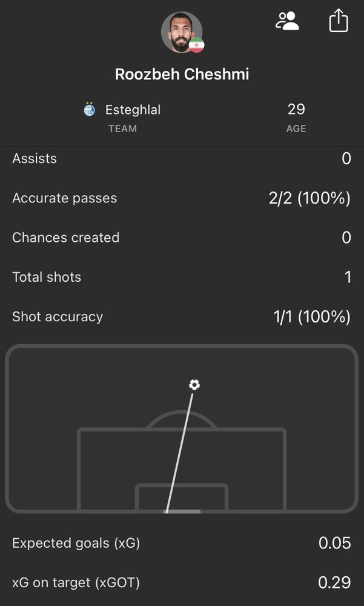Viewport: 364px width, 606px height.
Task: Select the soccer ball shot marker
Action: 194,384
